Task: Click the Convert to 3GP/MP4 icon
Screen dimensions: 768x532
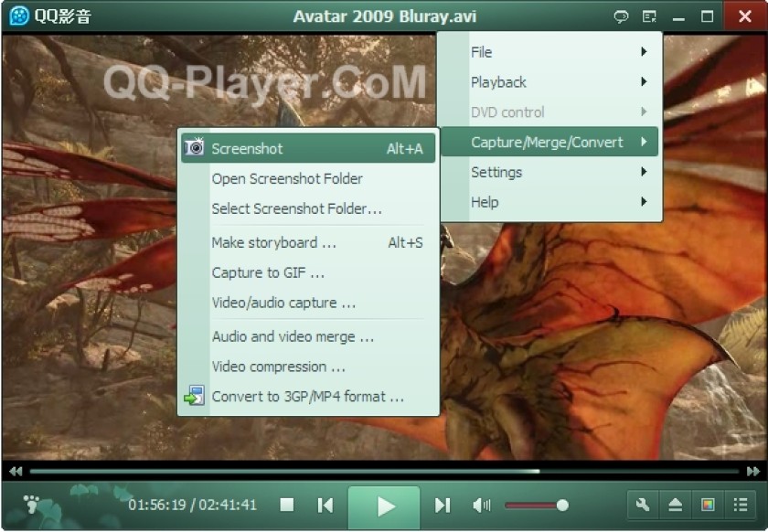Action: pos(194,396)
